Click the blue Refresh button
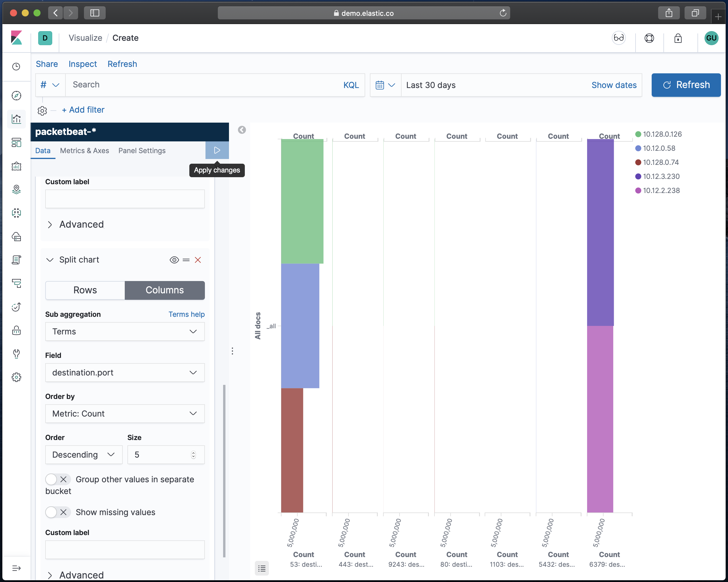The width and height of the screenshot is (728, 582). tap(686, 85)
